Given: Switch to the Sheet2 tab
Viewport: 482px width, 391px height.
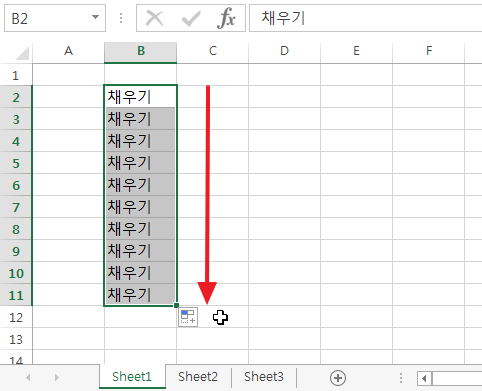Looking at the screenshot, I should [x=198, y=377].
